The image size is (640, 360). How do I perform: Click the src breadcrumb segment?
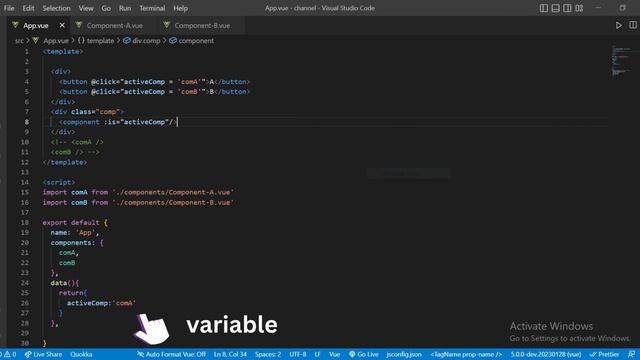pyautogui.click(x=19, y=41)
